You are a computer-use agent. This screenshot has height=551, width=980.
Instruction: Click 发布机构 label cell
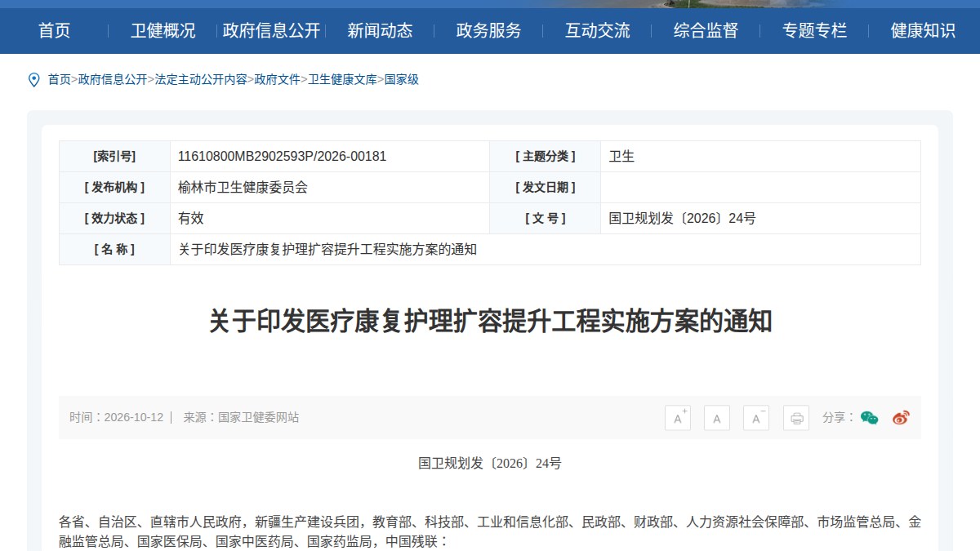coord(115,188)
